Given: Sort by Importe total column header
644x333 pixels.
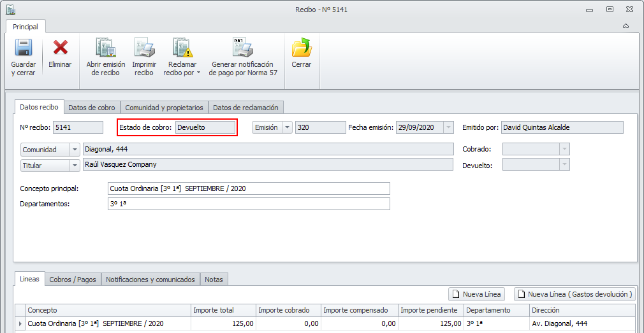Looking at the screenshot, I should (x=223, y=311).
